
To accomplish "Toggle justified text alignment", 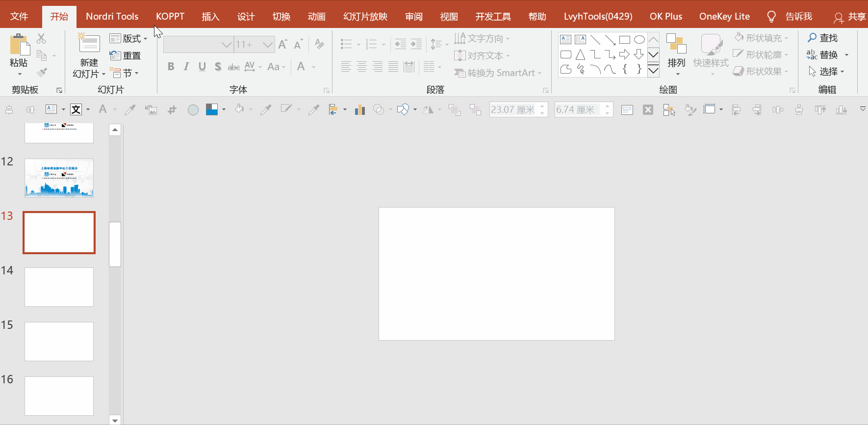I will point(393,66).
